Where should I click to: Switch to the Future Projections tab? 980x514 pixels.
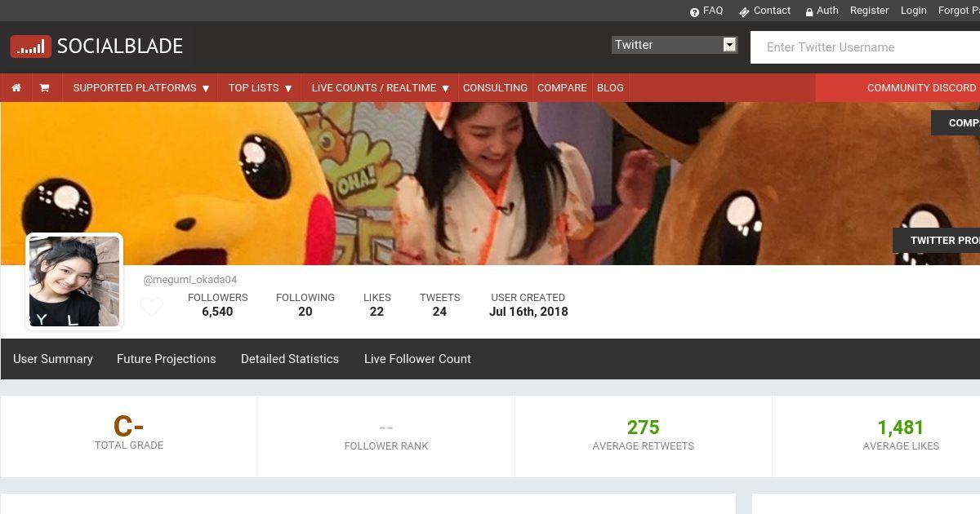click(167, 359)
